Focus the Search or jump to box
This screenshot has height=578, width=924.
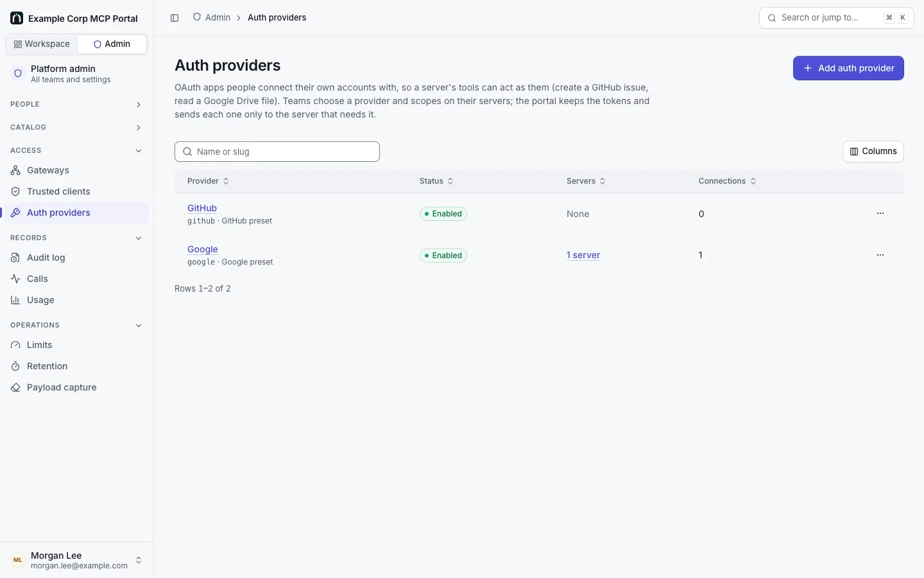pyautogui.click(x=837, y=18)
